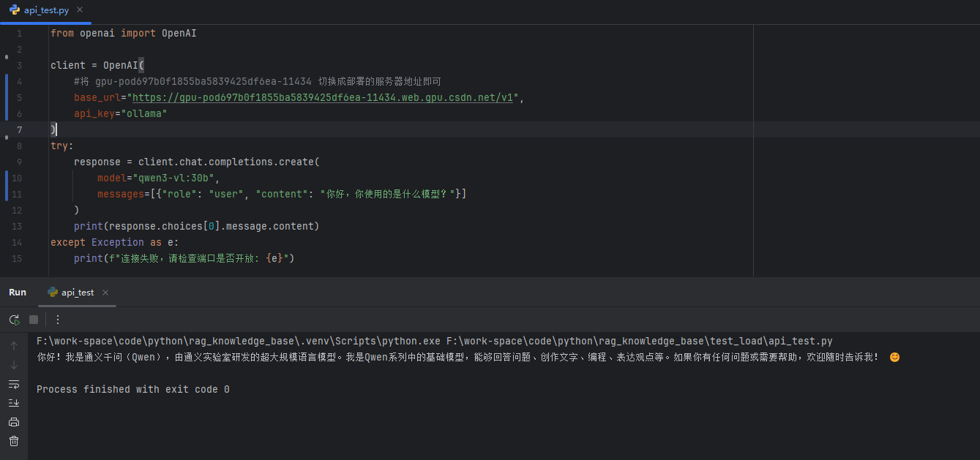
Task: Open the Run toolbar three-dot menu
Action: click(x=58, y=320)
